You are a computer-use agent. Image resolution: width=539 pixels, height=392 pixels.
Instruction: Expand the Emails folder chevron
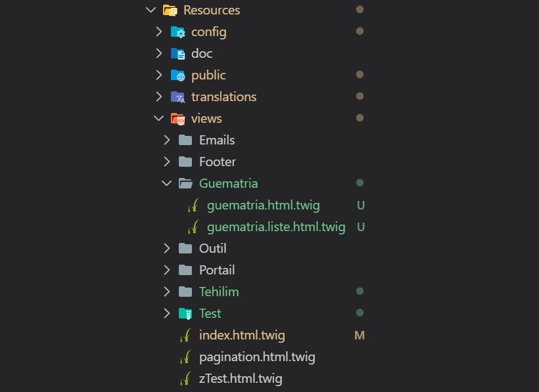tap(167, 140)
